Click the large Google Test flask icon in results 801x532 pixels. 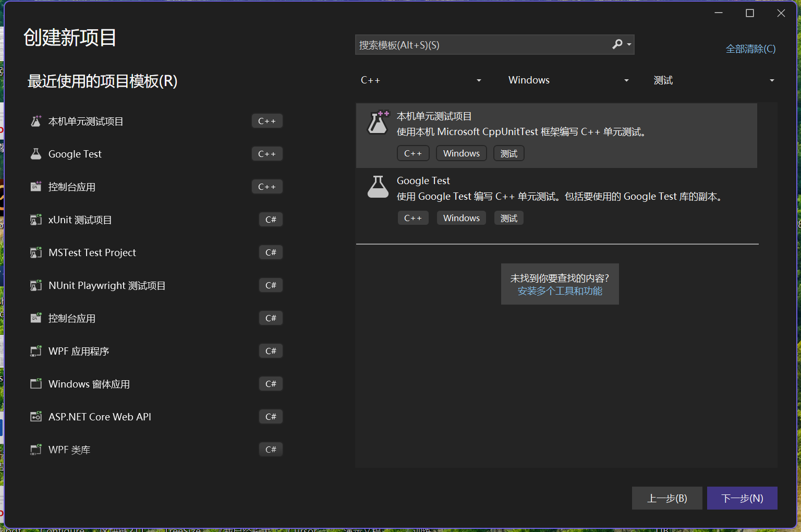coord(378,187)
